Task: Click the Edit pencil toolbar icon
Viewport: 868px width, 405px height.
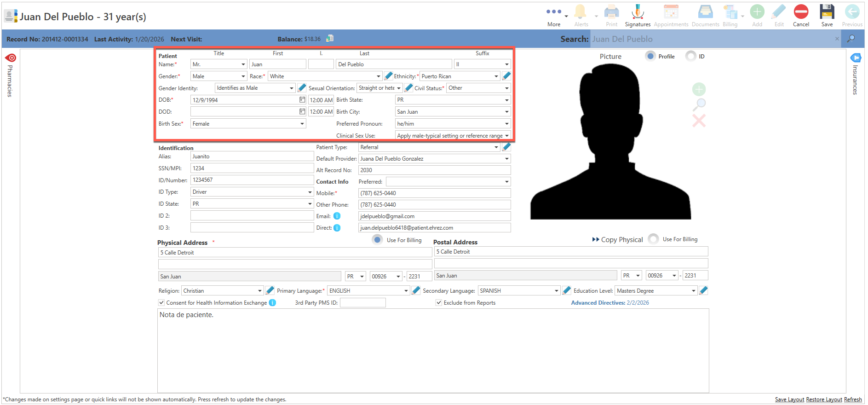Action: point(779,16)
